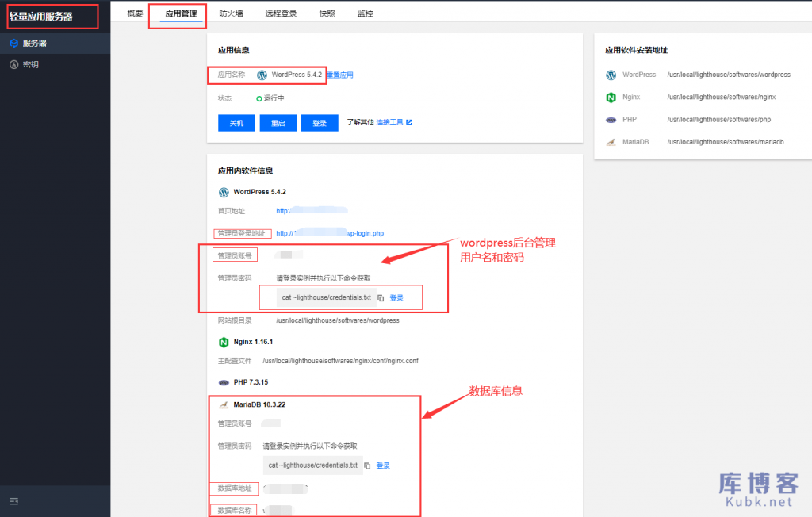812x517 pixels.
Task: Select the /usr/local/lighthouse/softwares/wordpress install path
Action: click(729, 75)
